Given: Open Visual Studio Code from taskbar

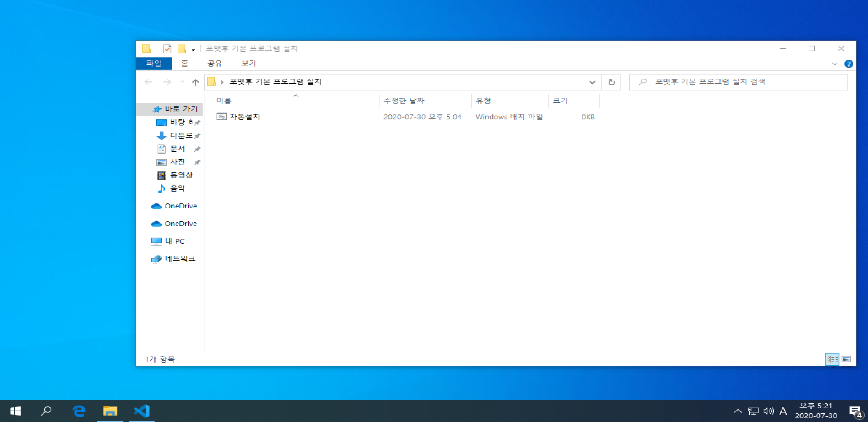Looking at the screenshot, I should 141,411.
